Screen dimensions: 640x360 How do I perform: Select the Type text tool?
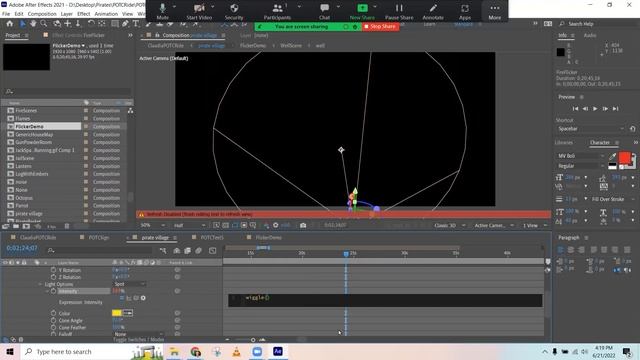tap(136, 24)
